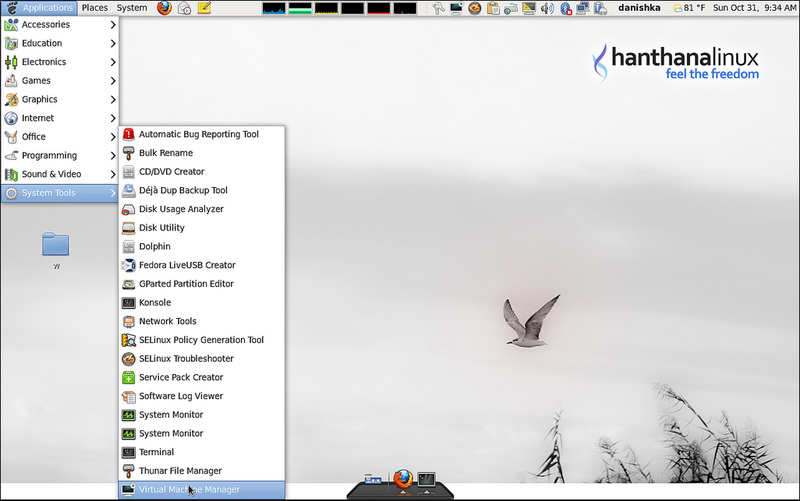The width and height of the screenshot is (800, 501).
Task: Click the Déjà Dup Backup Tool icon
Action: pos(129,190)
